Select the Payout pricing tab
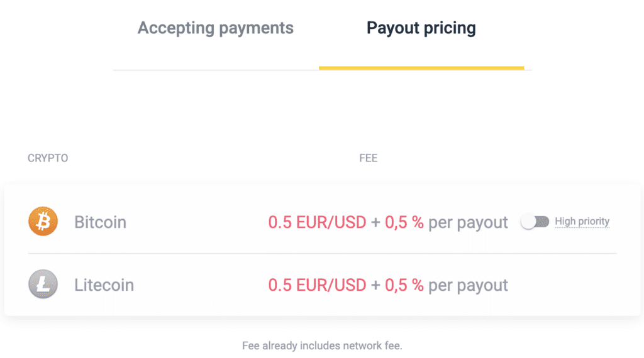This screenshot has width=644, height=358. 421,28
